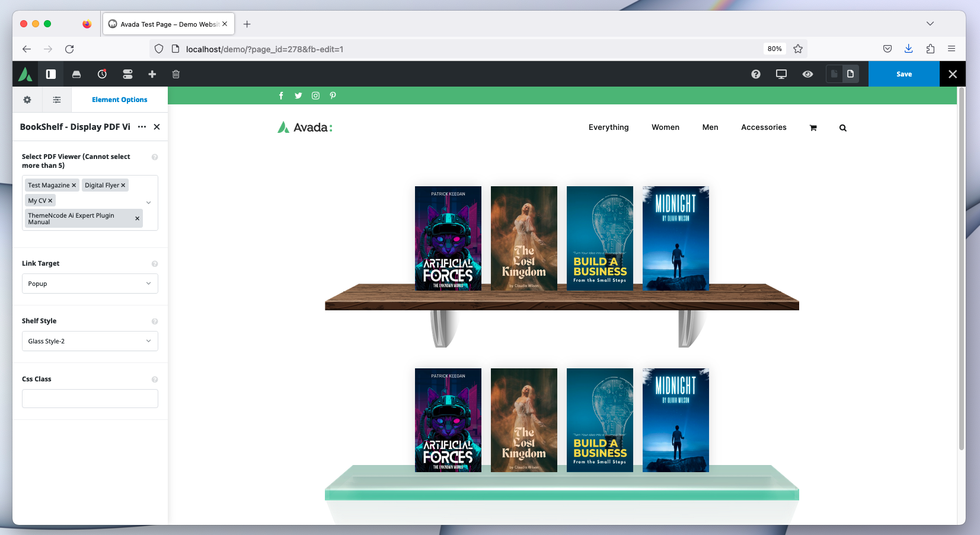Show help for Link Target option

pos(155,264)
